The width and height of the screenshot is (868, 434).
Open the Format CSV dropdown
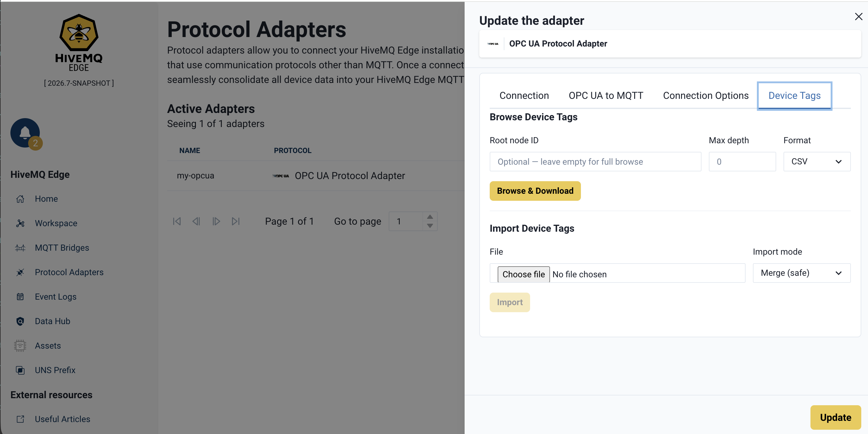(817, 162)
